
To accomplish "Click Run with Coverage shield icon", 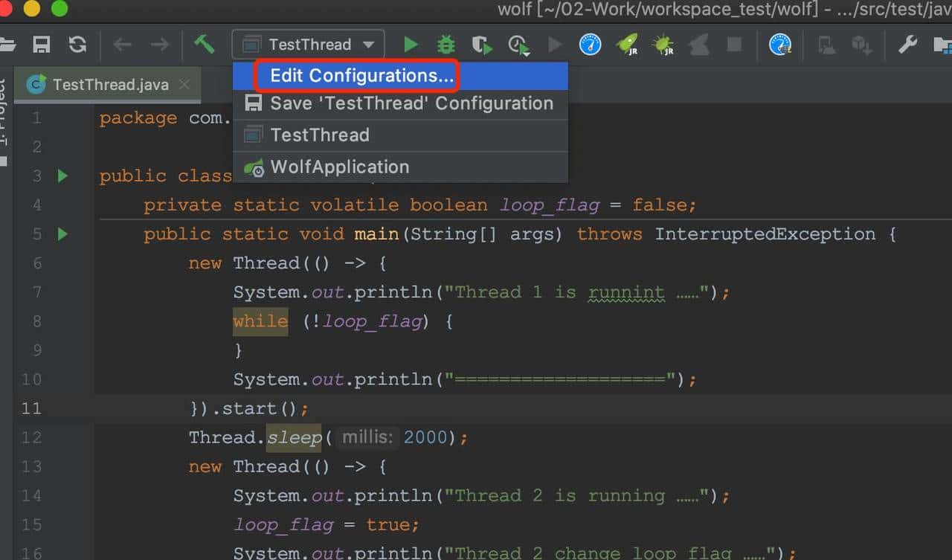I will pyautogui.click(x=482, y=45).
